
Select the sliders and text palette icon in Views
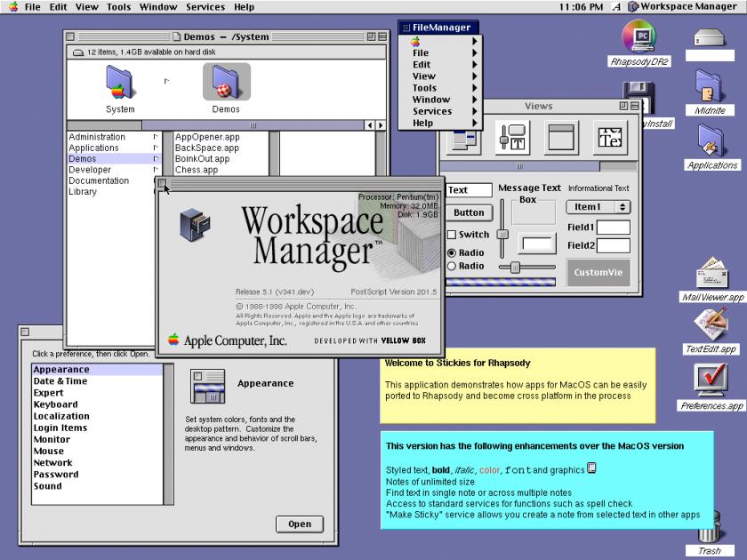tap(512, 138)
